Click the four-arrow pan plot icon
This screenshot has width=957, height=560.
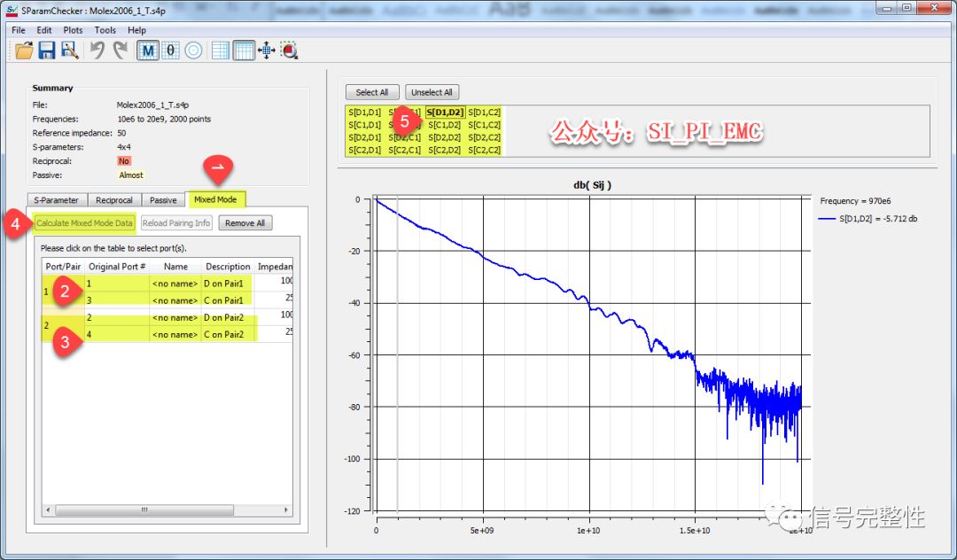pos(266,51)
